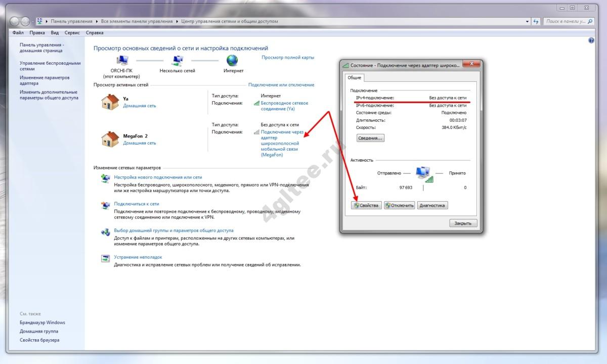The width and height of the screenshot is (607, 364).
Task: Click the Ya network house icon
Action: tap(110, 102)
